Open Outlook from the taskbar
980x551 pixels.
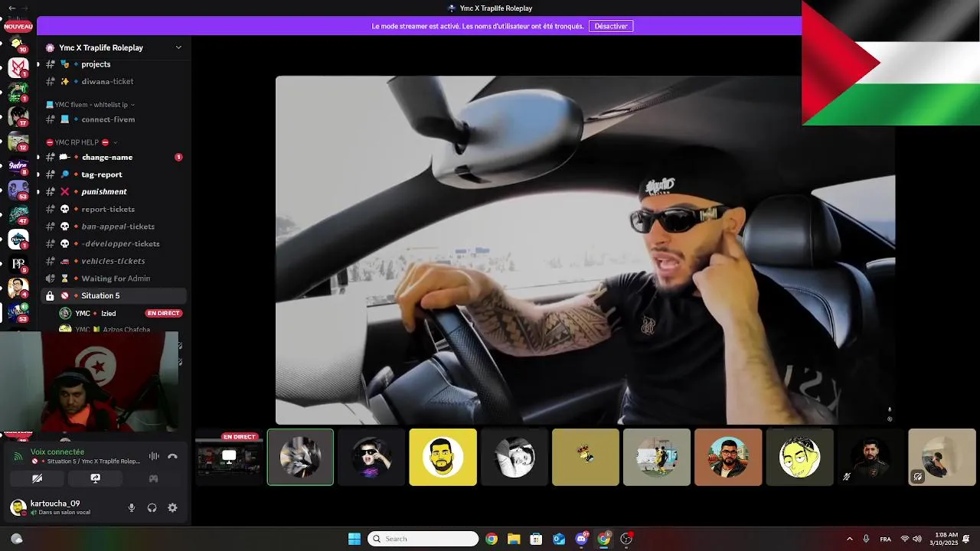[559, 539]
